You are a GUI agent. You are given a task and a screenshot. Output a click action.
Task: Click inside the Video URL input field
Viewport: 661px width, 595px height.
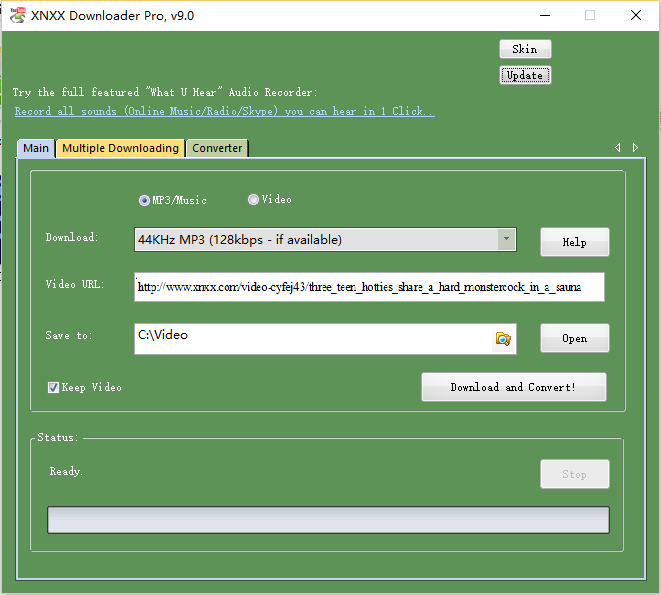[369, 287]
